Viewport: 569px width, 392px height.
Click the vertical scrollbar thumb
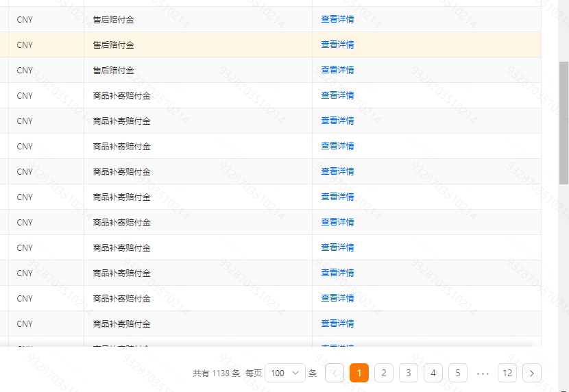pyautogui.click(x=564, y=123)
